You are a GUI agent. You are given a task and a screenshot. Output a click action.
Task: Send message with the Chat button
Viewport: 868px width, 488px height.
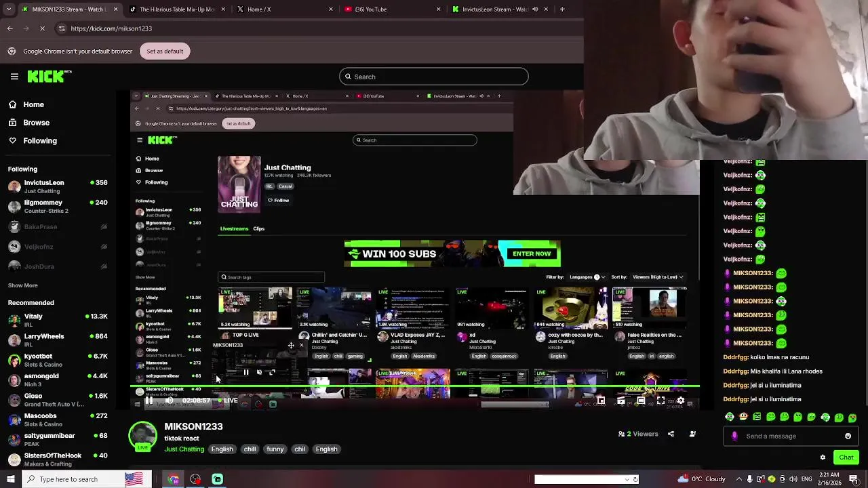point(846,457)
